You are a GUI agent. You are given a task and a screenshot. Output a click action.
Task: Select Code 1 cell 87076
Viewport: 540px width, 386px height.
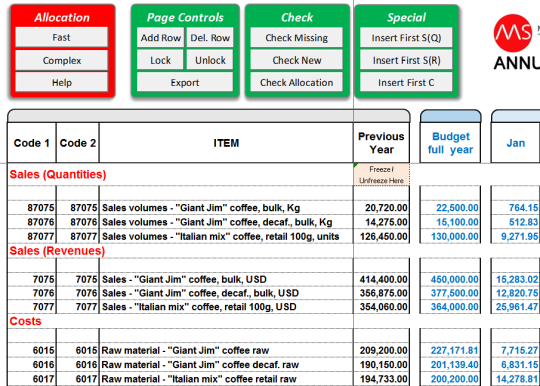pyautogui.click(x=32, y=222)
